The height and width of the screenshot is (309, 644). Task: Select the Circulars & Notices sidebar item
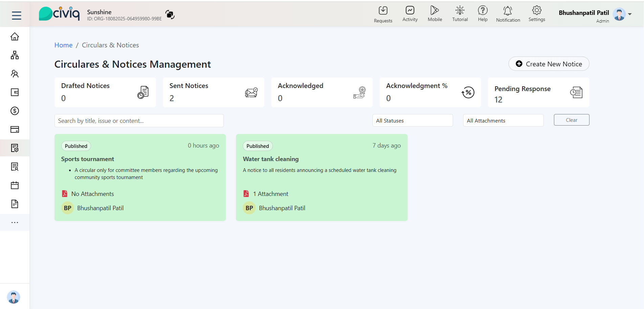15,148
